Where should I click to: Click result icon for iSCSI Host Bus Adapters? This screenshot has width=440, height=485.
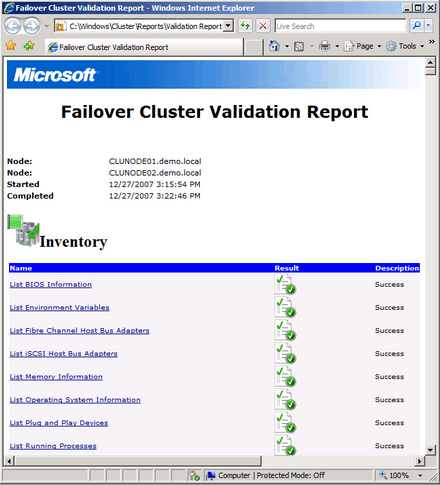click(285, 353)
